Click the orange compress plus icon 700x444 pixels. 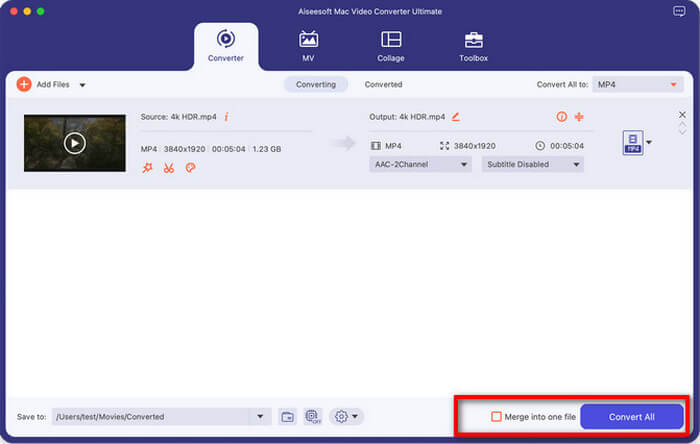(x=579, y=117)
